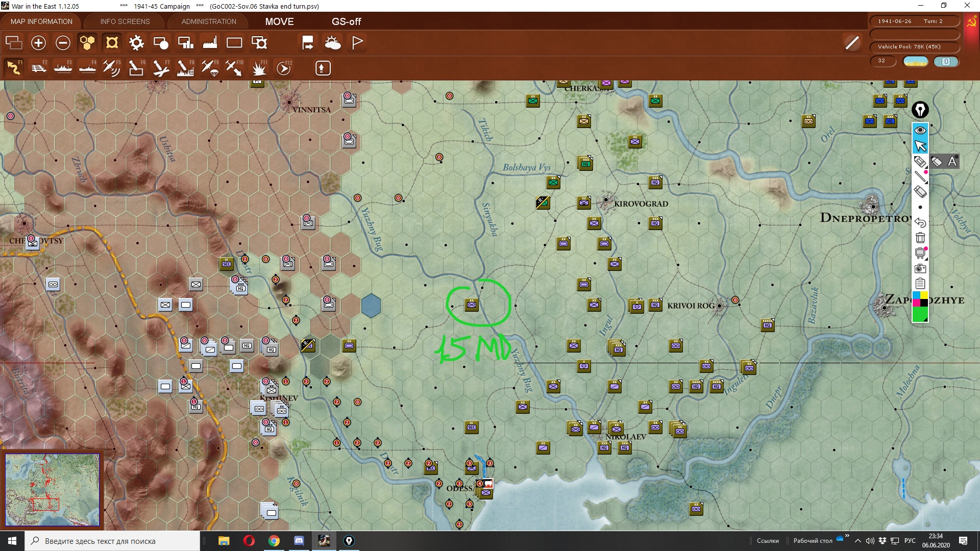
Task: Click the minimap overview thumbnail
Action: (x=53, y=490)
